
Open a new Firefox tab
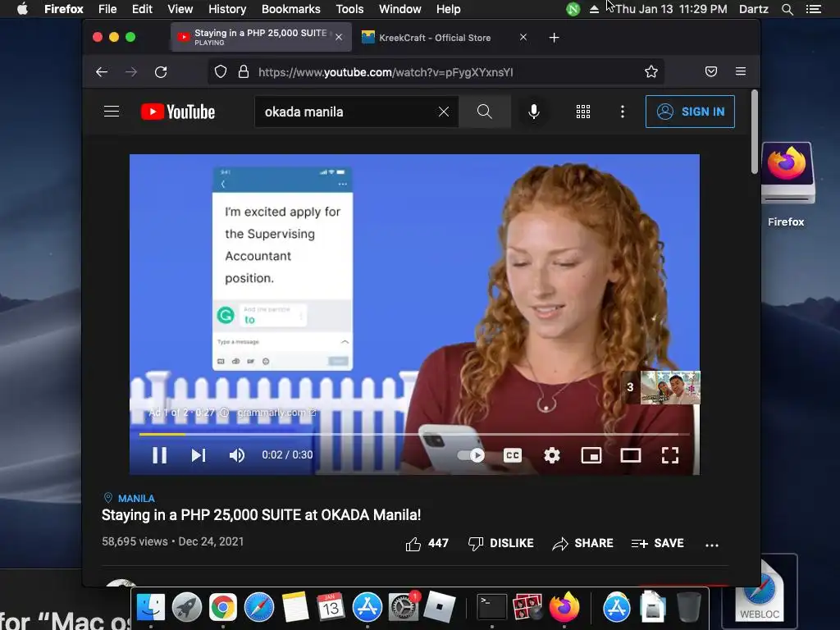click(x=555, y=38)
